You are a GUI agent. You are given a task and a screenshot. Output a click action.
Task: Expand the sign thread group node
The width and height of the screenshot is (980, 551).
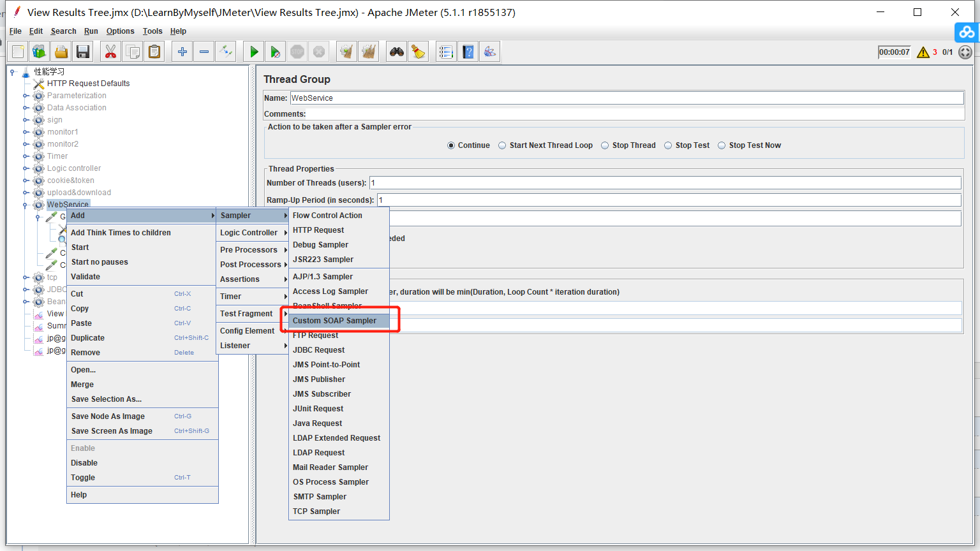tap(26, 120)
